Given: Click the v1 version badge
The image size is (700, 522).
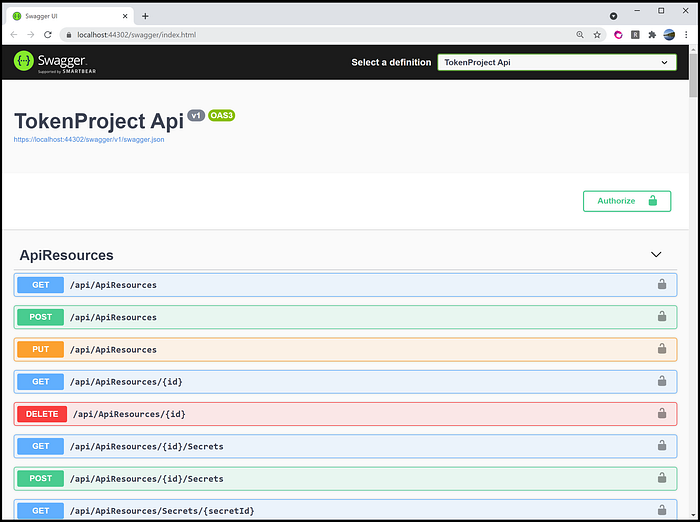Looking at the screenshot, I should click(196, 116).
